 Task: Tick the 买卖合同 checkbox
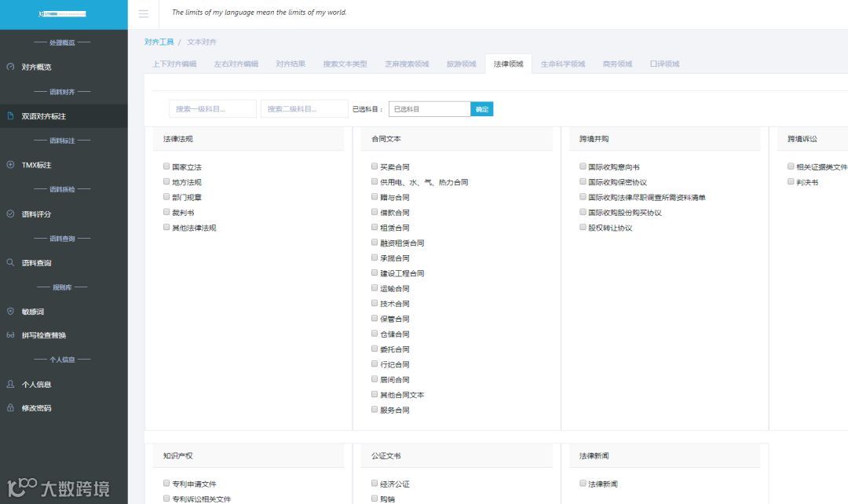(375, 166)
